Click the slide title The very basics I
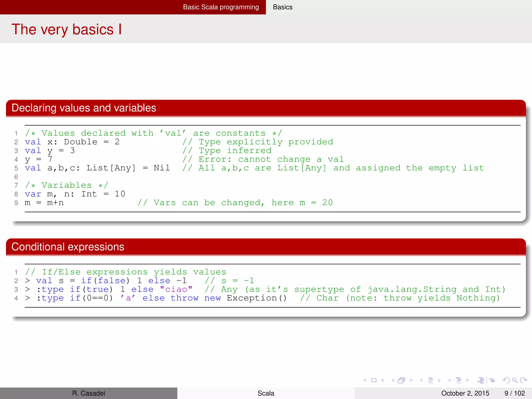 [67, 29]
